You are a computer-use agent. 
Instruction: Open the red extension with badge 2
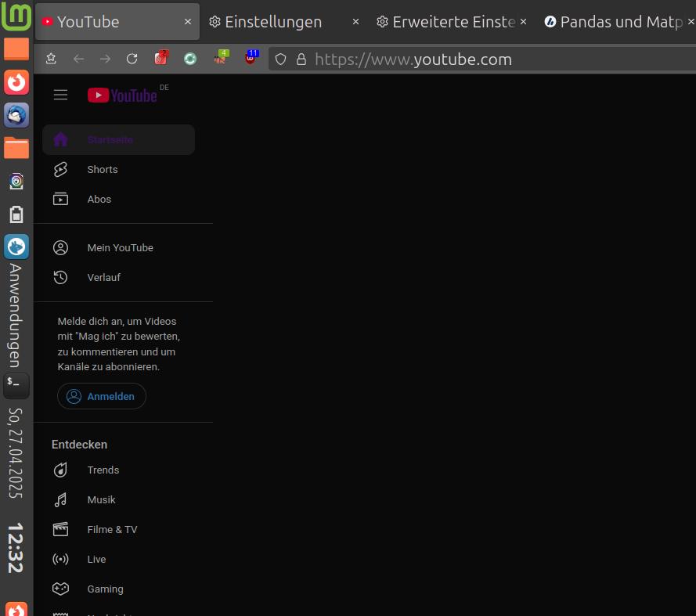[161, 58]
